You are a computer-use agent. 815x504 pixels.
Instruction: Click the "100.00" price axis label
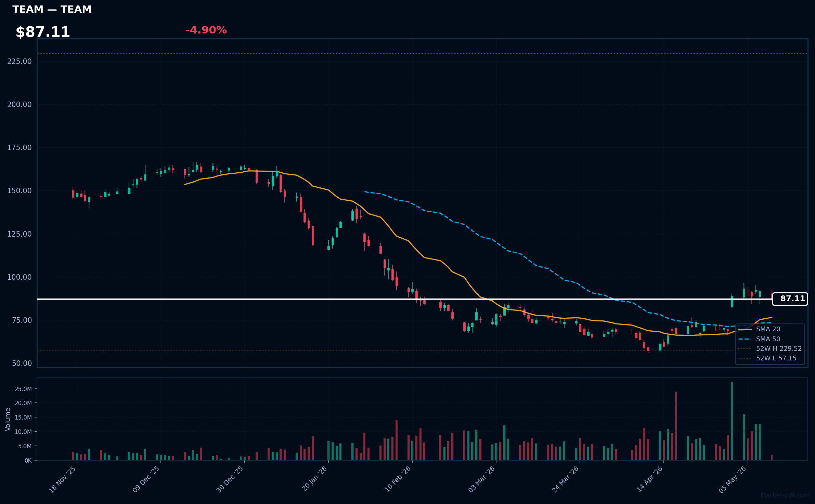20,277
